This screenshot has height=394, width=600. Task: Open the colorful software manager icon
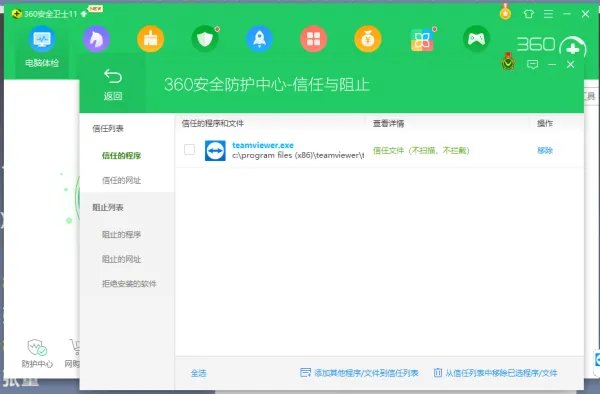422,39
